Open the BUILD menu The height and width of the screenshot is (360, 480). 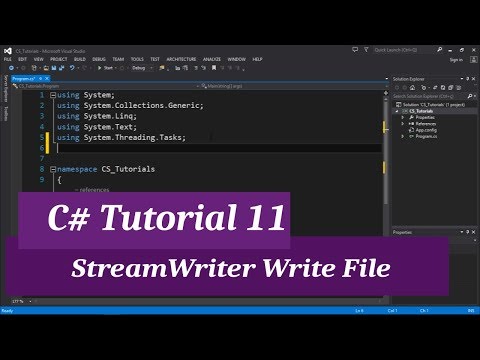click(80, 59)
